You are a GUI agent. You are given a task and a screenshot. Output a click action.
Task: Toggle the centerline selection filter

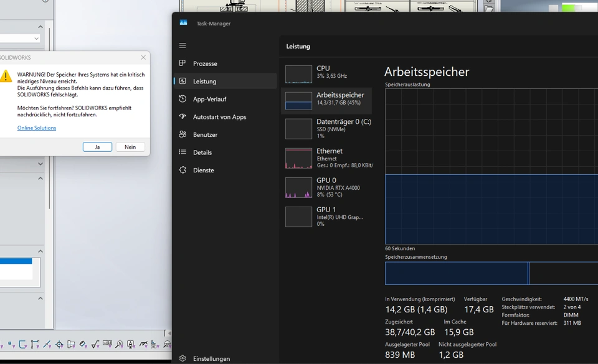pos(47,345)
